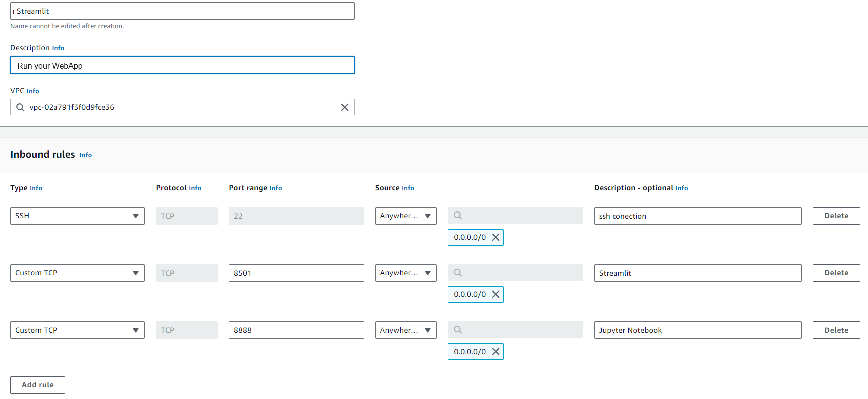
Task: Add a new inbound rule
Action: (38, 385)
